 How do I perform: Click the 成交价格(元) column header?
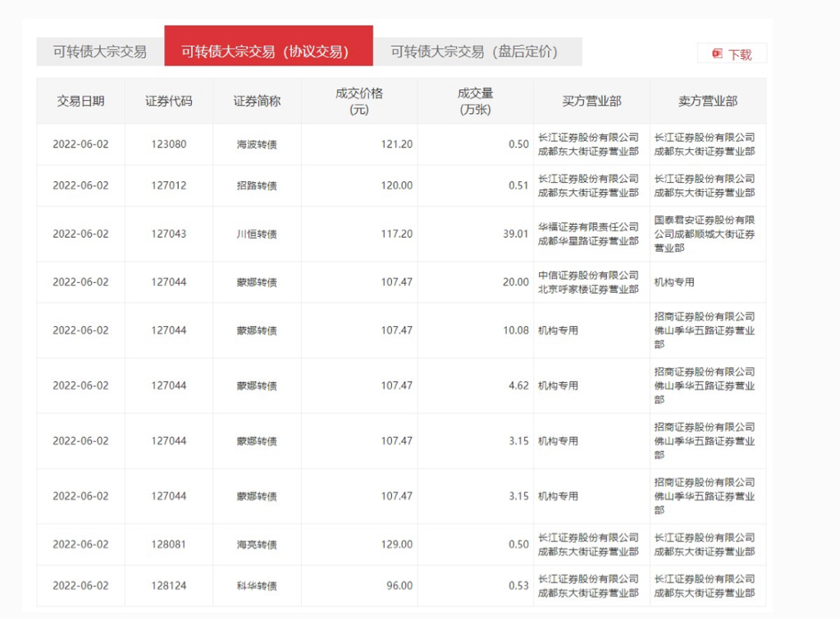click(x=359, y=102)
